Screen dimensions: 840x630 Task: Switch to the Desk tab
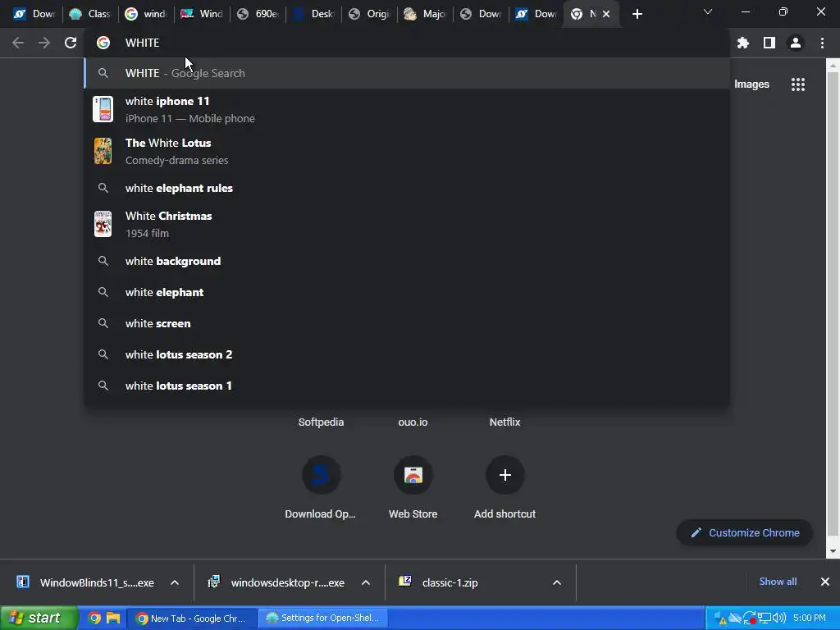point(314,14)
